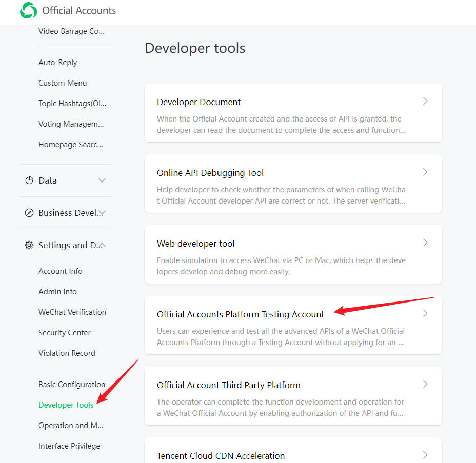Click the checkmark icon beside Business Development
The width and height of the screenshot is (476, 463).
pyautogui.click(x=29, y=213)
